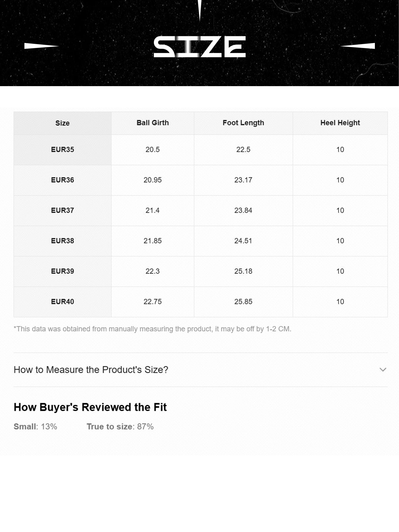
Task: Click the Heel Height column header
Action: pos(340,123)
